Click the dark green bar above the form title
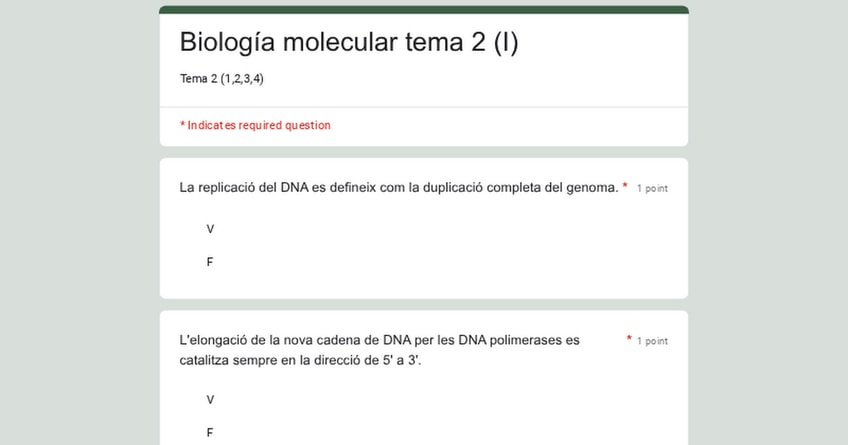 [x=423, y=10]
